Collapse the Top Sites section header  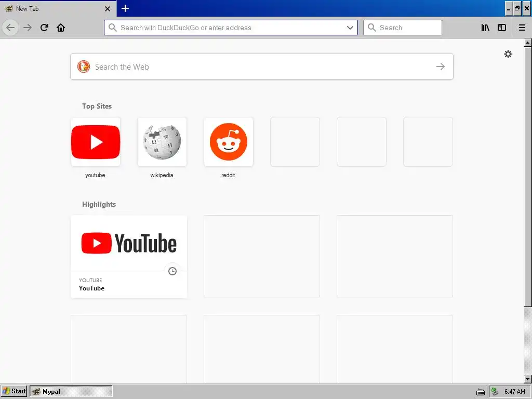97,106
